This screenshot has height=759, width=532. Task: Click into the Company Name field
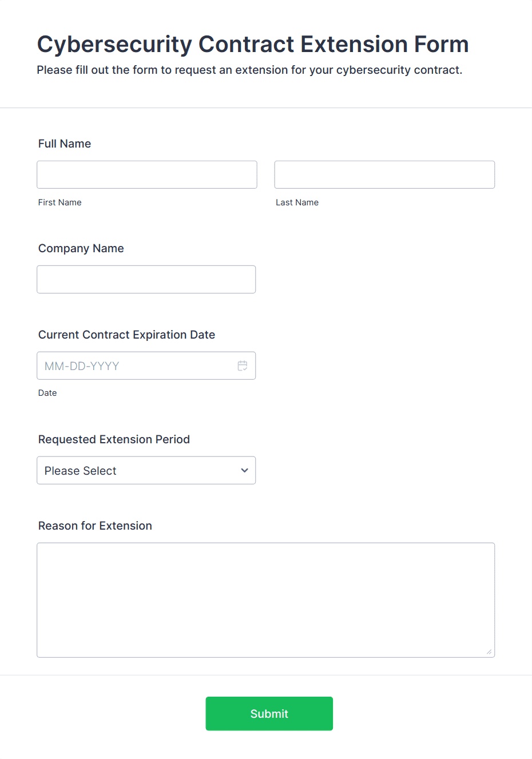pyautogui.click(x=146, y=279)
